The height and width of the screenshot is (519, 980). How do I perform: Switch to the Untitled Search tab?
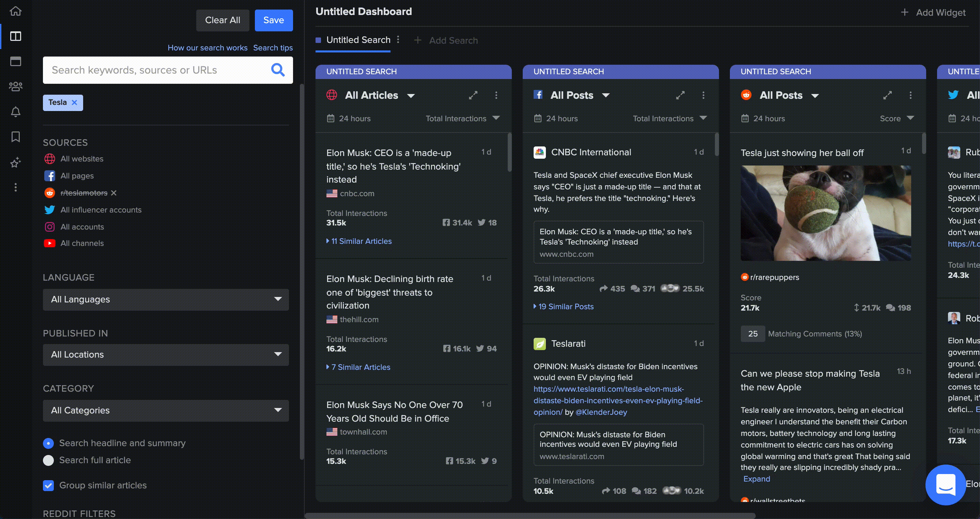tap(358, 40)
